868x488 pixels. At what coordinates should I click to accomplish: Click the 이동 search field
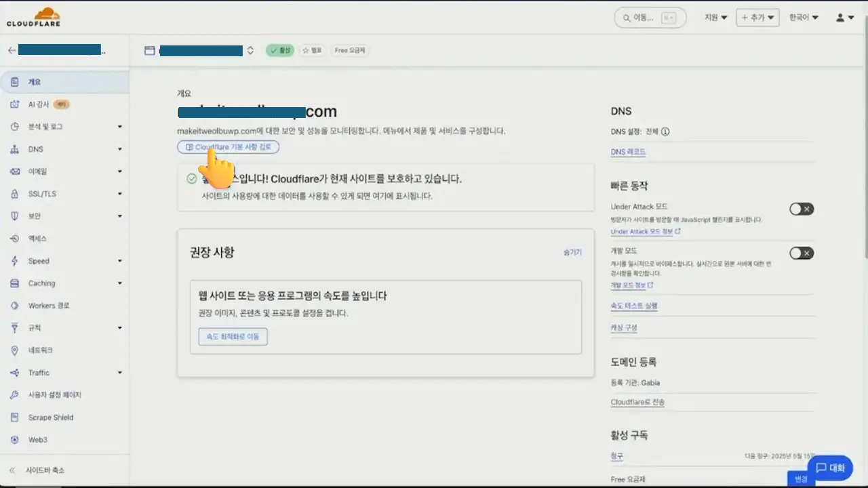tap(650, 18)
